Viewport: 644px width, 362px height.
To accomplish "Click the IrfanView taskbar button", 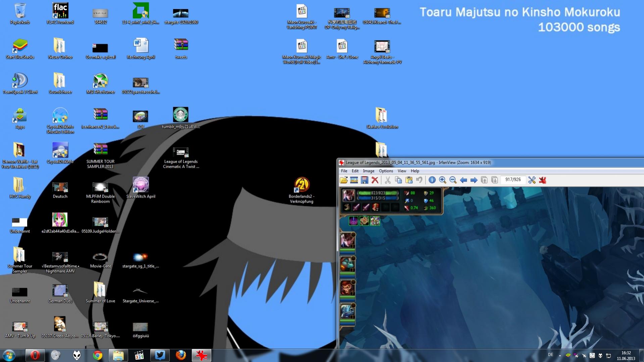I will (x=201, y=355).
